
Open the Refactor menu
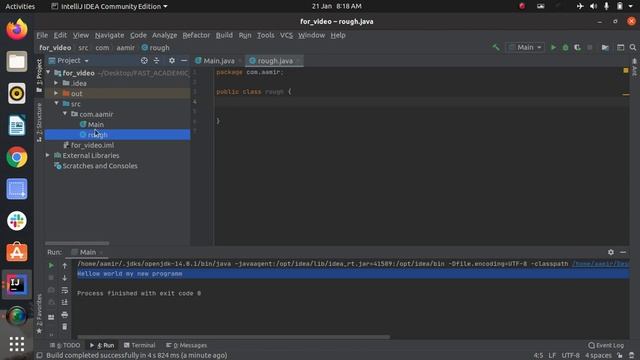tap(196, 35)
